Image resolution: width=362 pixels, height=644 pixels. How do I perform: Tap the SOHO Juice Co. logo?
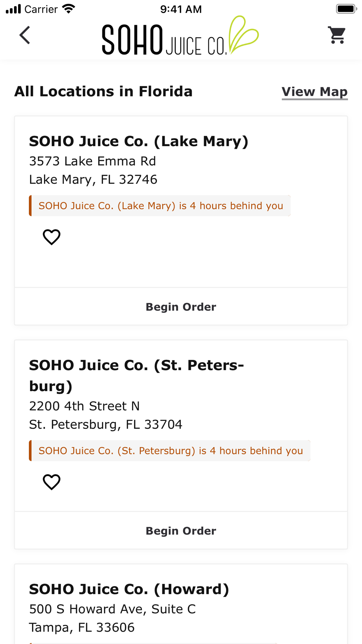click(180, 36)
